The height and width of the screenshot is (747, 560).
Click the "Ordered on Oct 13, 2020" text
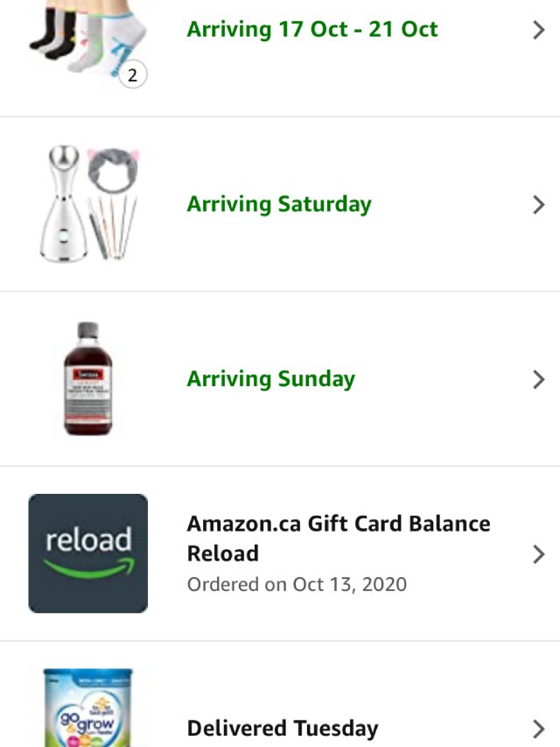297,584
